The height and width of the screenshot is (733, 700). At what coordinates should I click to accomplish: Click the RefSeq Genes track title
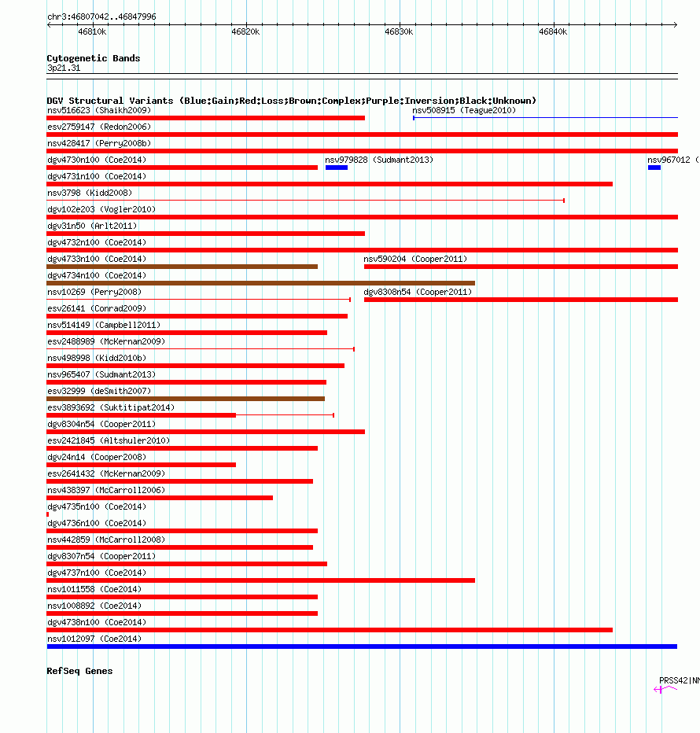point(79,671)
